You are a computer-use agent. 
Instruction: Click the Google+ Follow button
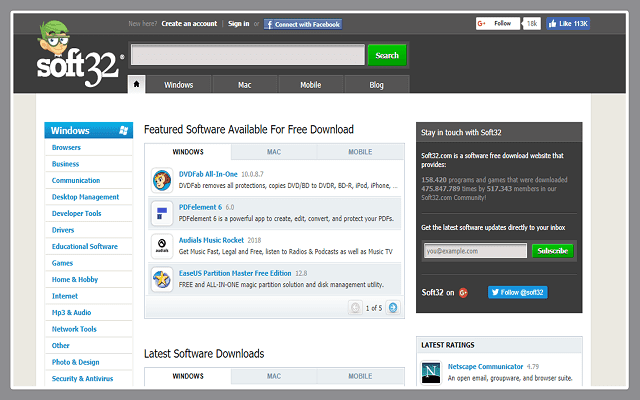[x=498, y=24]
